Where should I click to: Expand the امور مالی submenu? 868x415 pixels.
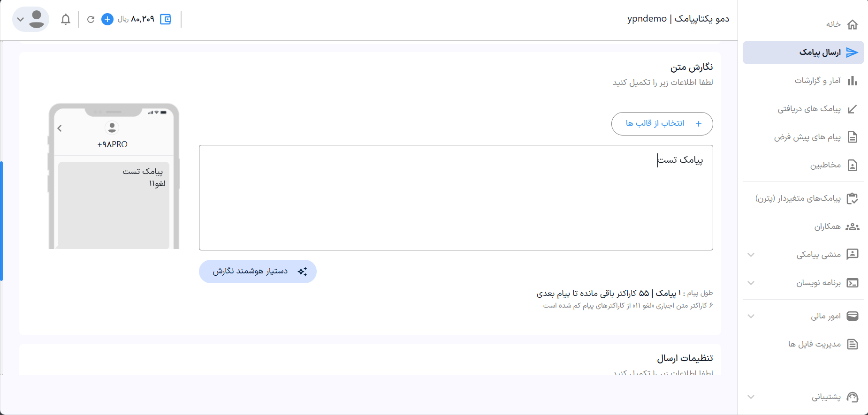point(751,316)
